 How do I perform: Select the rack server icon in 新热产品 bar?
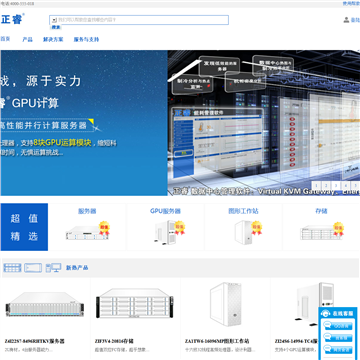pos(33,268)
